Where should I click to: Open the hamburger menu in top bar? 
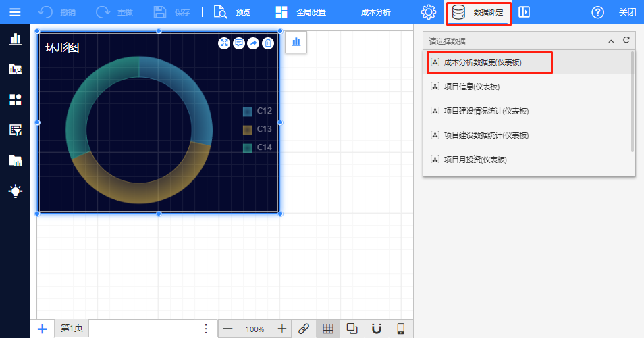[x=15, y=12]
